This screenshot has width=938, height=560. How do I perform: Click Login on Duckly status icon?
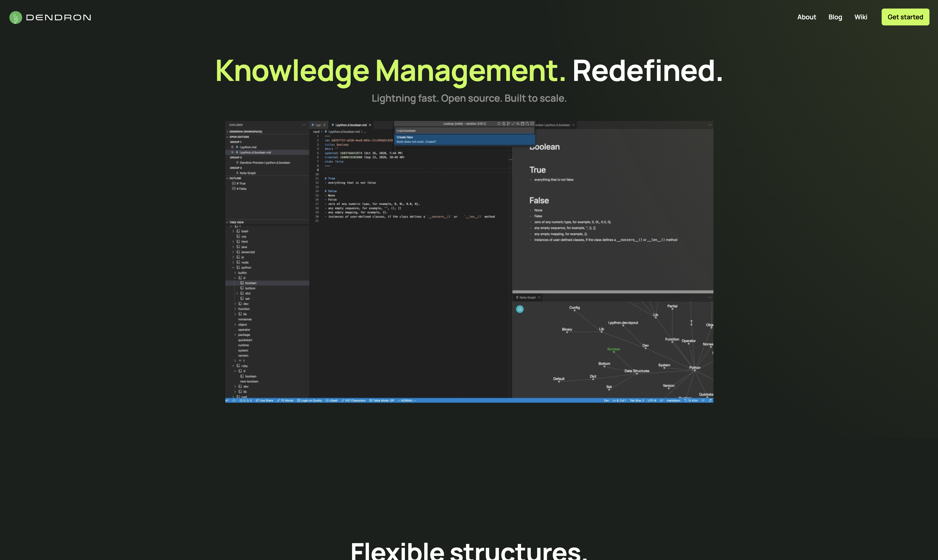(309, 400)
